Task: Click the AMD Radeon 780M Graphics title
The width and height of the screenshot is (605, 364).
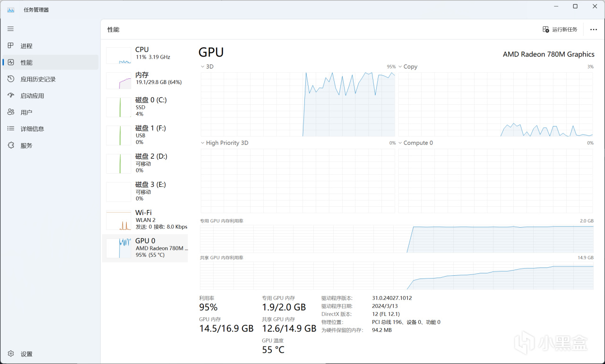Action: (x=548, y=54)
